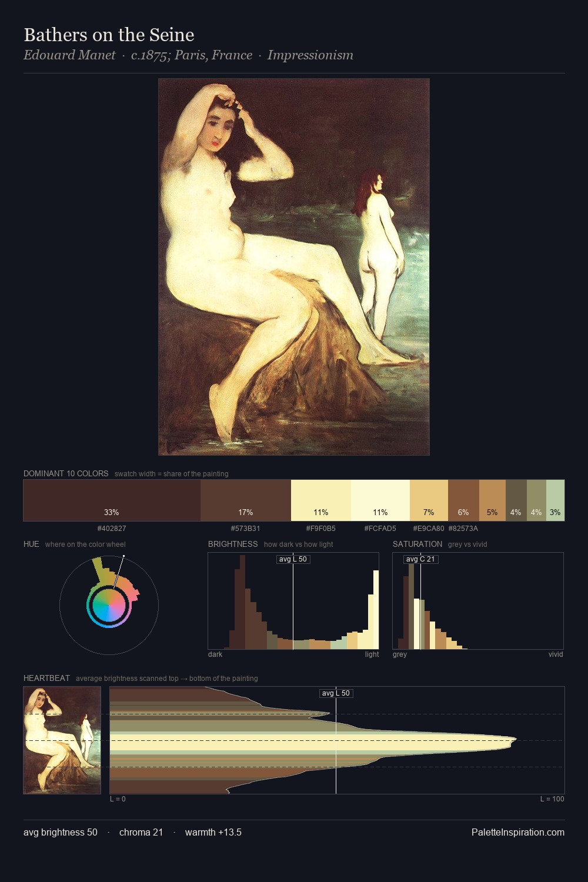Pick the 11% pale yellow #F9F0B5 swatch
Viewport: 588px width, 882px height.
coord(321,500)
